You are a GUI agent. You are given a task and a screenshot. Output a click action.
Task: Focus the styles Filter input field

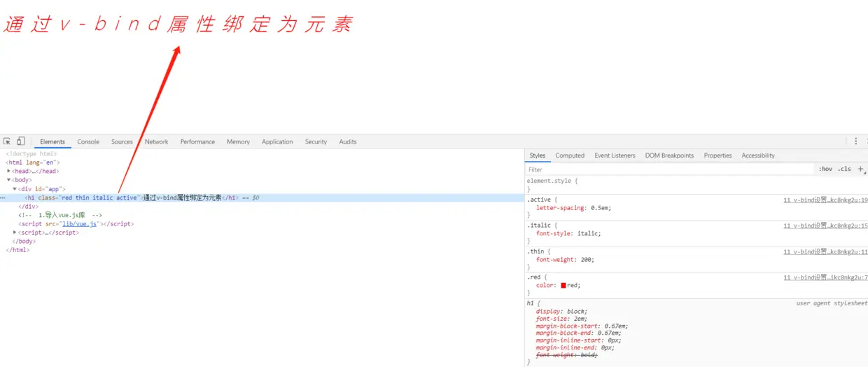[x=670, y=169]
